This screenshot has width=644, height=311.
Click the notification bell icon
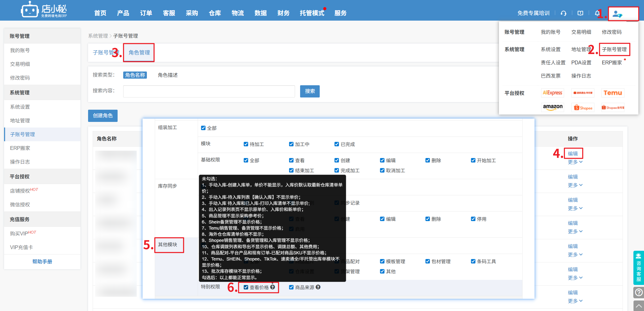pyautogui.click(x=597, y=13)
